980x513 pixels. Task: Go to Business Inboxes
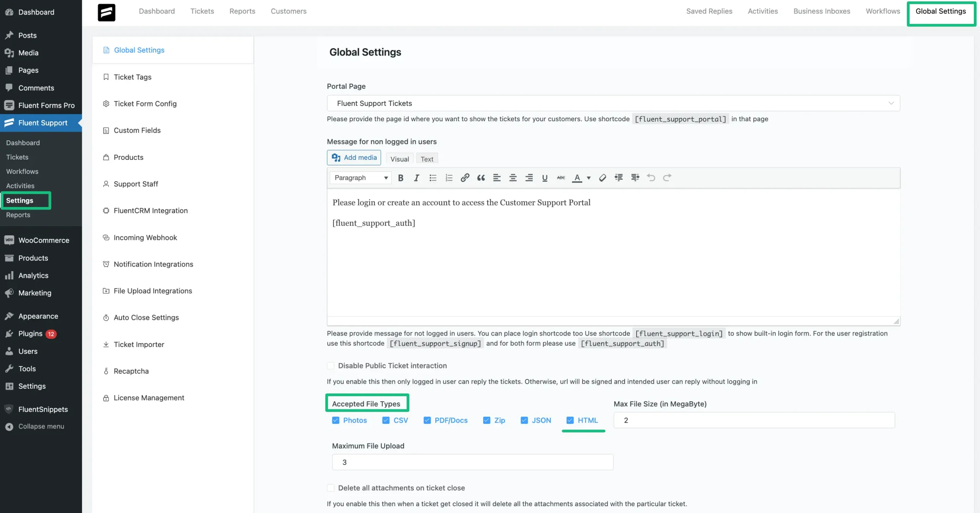822,11
